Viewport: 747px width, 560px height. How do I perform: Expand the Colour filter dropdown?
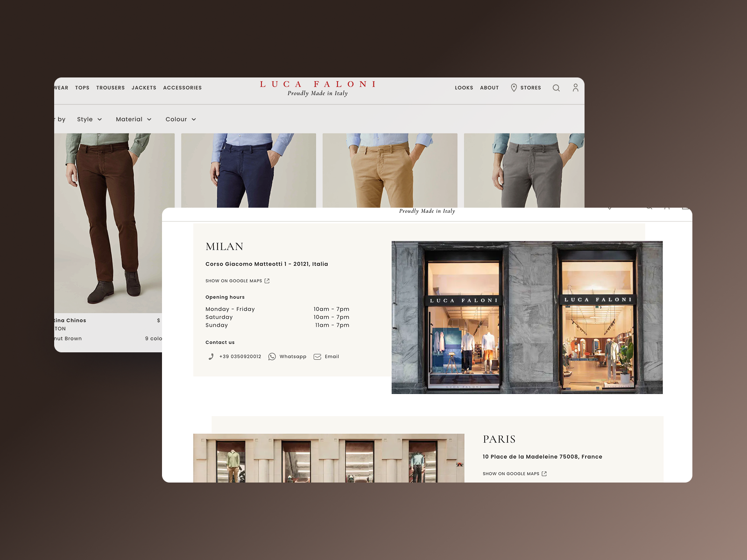click(x=181, y=119)
